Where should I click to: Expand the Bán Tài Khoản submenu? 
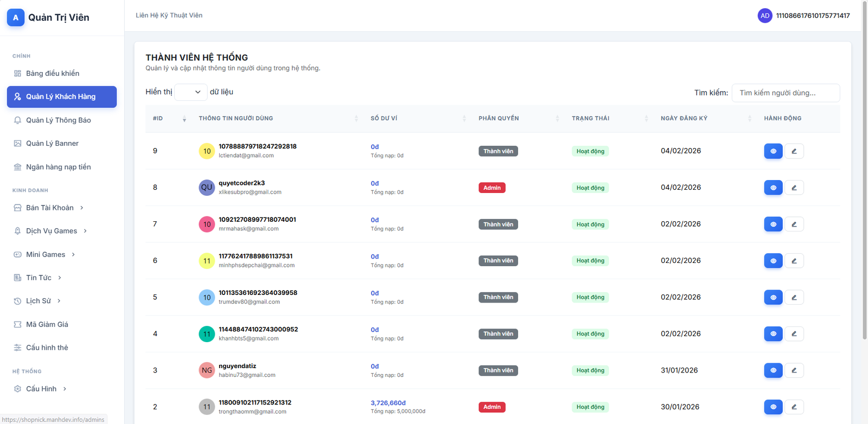point(50,208)
